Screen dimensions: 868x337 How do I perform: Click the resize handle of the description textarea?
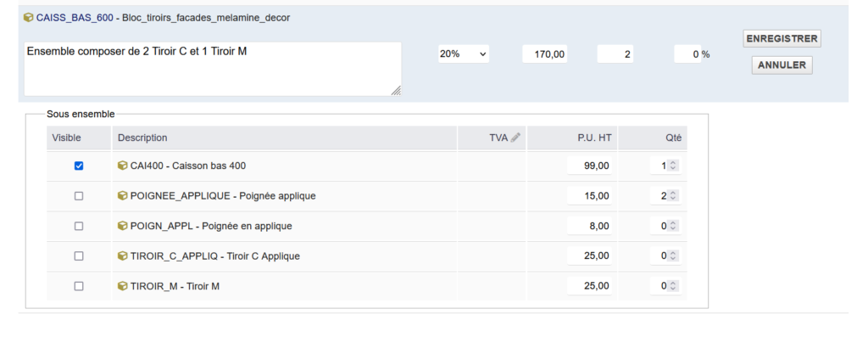coord(396,91)
